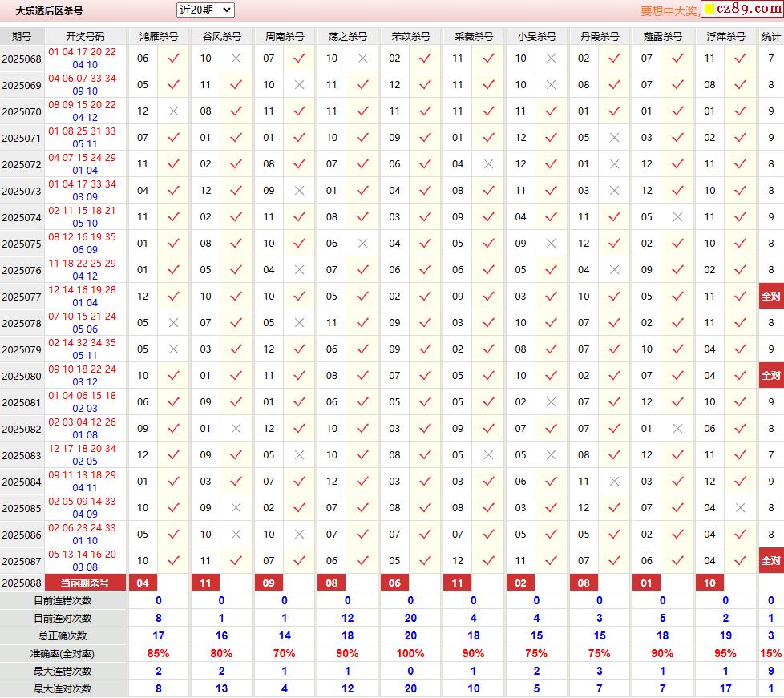The width and height of the screenshot is (784, 698).
Task: Open the 近20期 period range dropdown
Action: pos(205,10)
